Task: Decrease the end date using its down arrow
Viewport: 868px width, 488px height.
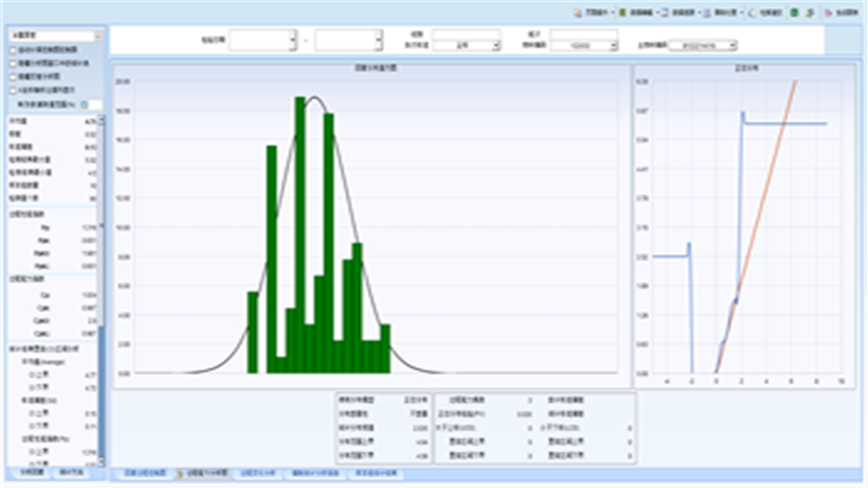Action: coord(379,45)
